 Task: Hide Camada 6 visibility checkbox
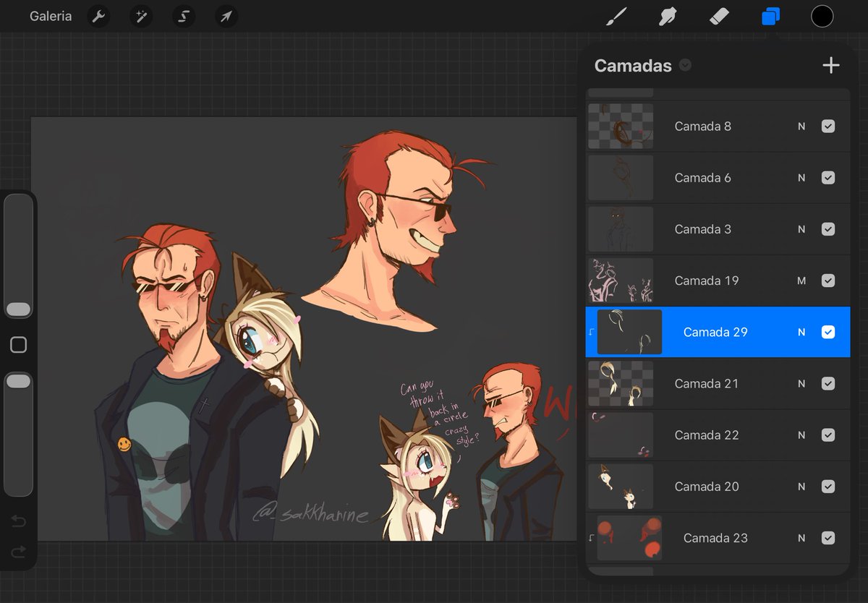point(828,177)
